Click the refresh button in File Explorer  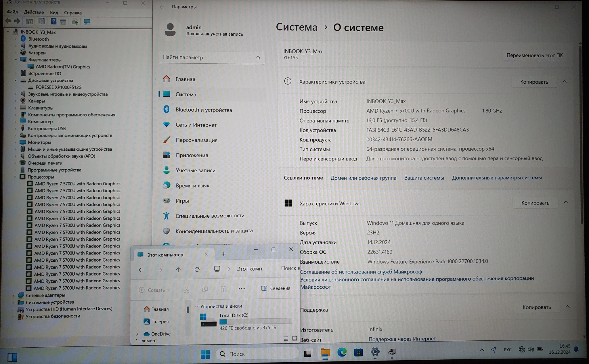(x=197, y=269)
